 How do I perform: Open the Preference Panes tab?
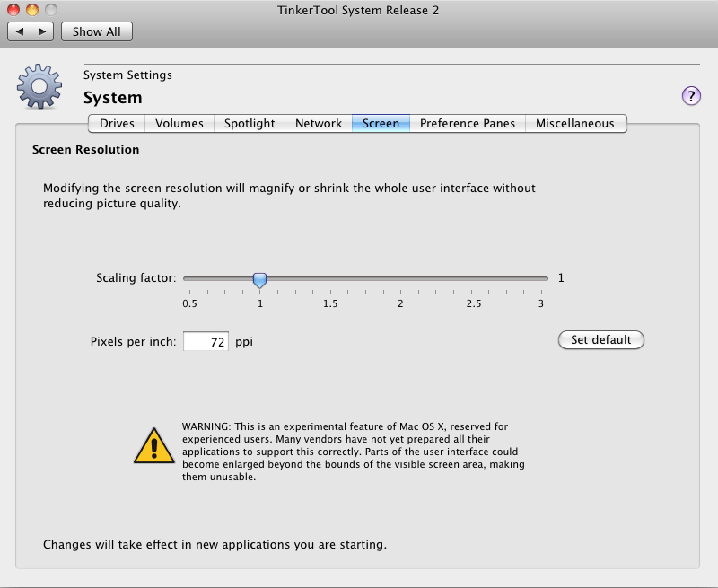pos(467,124)
